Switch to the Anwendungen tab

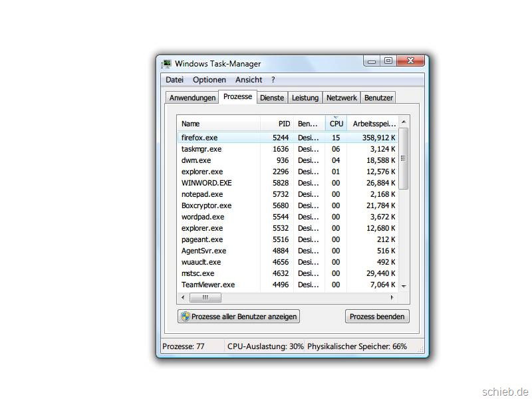click(192, 98)
